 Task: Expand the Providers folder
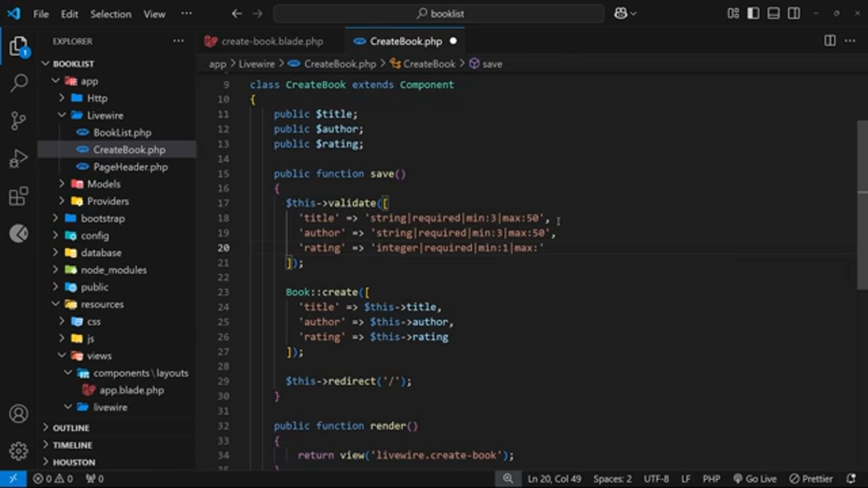107,201
